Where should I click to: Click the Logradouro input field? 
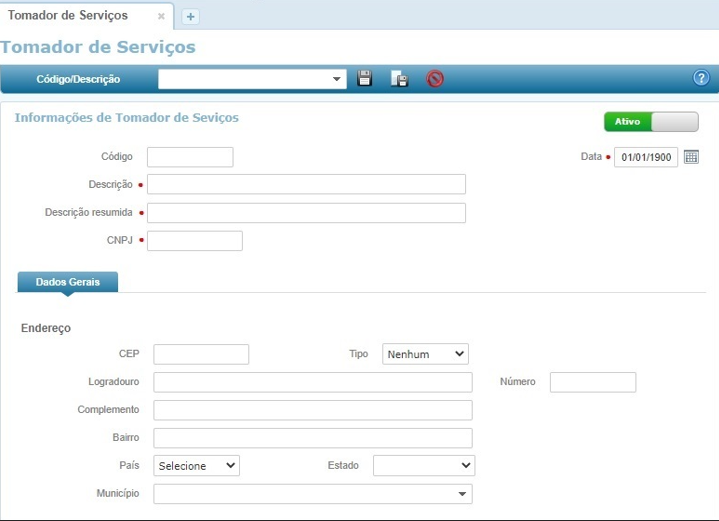tap(312, 382)
